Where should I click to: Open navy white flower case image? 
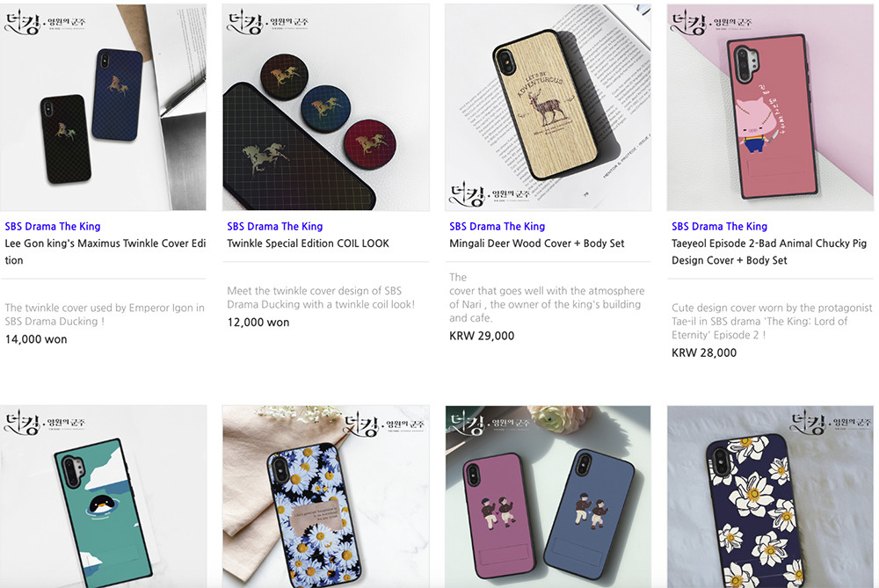pyautogui.click(x=770, y=497)
